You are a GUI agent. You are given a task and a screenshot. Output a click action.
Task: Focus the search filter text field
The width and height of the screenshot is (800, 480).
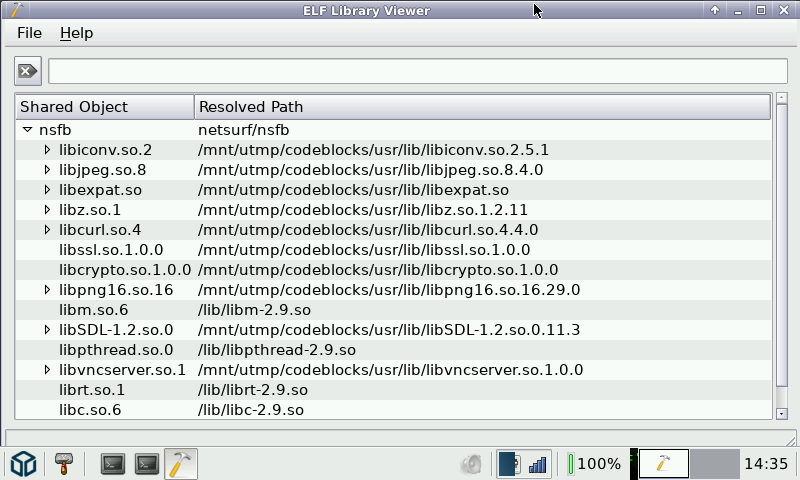tap(417, 71)
